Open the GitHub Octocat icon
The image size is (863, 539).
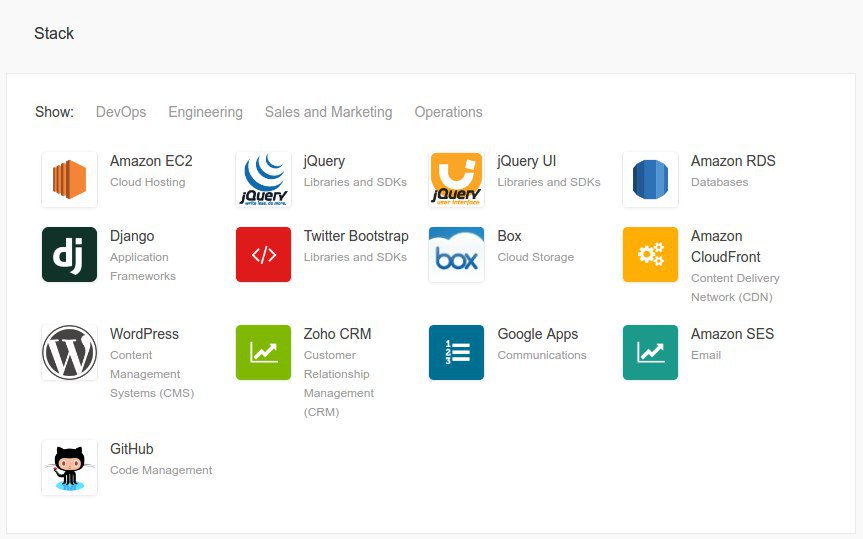pyautogui.click(x=69, y=467)
